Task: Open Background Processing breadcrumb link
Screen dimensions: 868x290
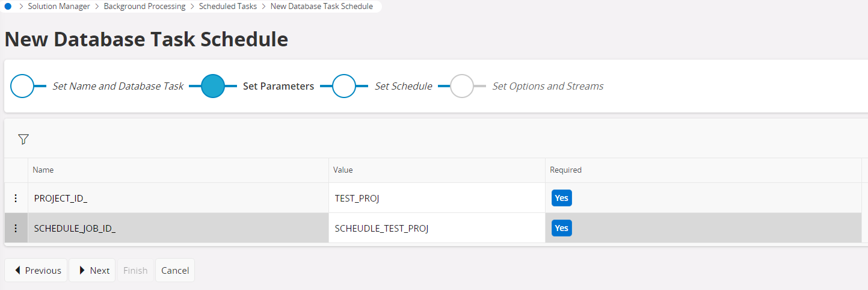Action: point(144,6)
